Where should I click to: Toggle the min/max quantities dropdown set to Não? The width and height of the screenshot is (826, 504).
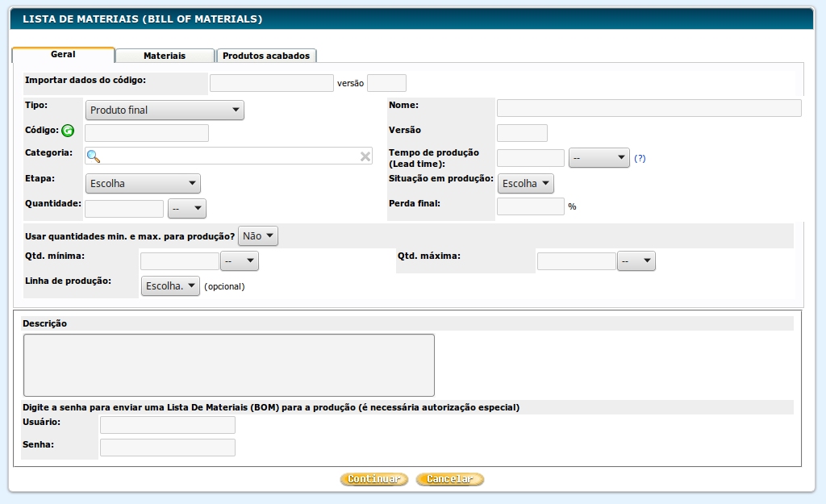(258, 236)
